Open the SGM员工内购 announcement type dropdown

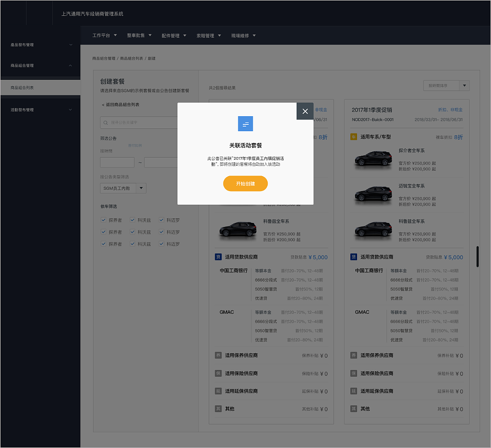click(123, 187)
